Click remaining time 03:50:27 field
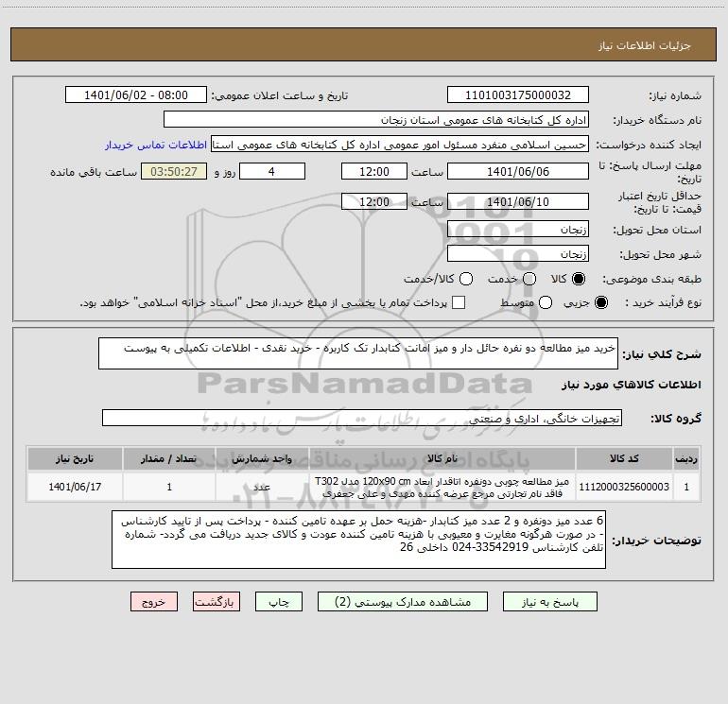Screen dimensions: 728x704 tap(174, 172)
